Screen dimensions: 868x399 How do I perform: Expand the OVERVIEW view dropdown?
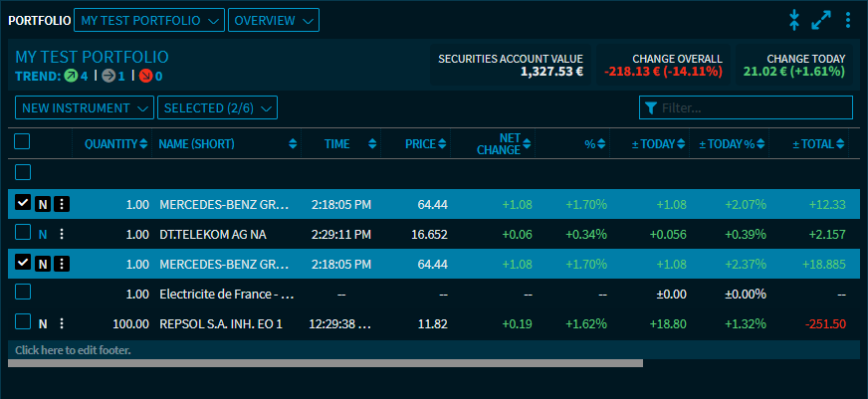[x=274, y=20]
